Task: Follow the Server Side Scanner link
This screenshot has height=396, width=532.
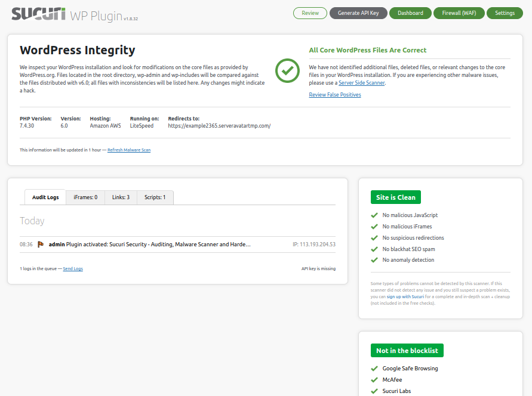Action: 362,83
